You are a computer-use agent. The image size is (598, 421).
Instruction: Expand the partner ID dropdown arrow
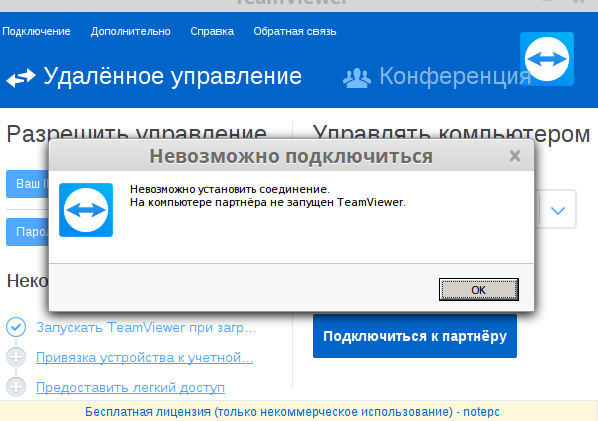pyautogui.click(x=558, y=210)
